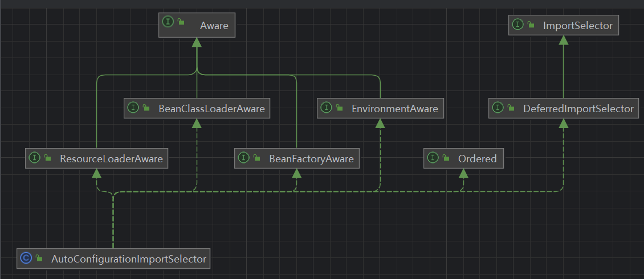Select the BeanFactoryAware node label
Screen dimensions: 644x279
click(311, 159)
